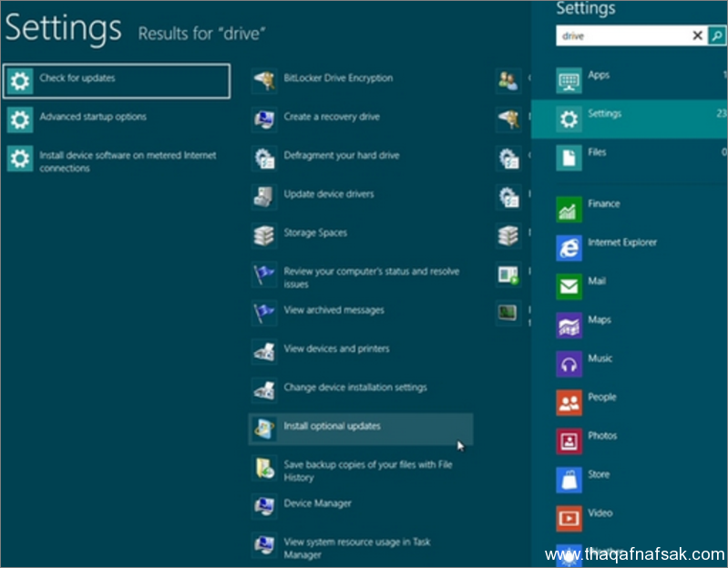Open the Video app icon
Image resolution: width=728 pixels, height=568 pixels.
(569, 518)
